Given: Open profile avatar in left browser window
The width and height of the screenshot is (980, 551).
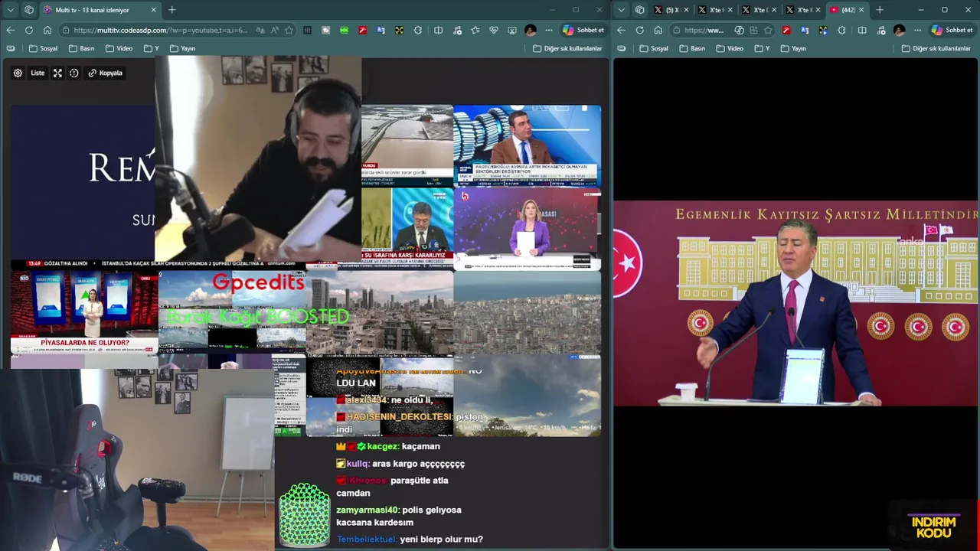Looking at the screenshot, I should [531, 30].
